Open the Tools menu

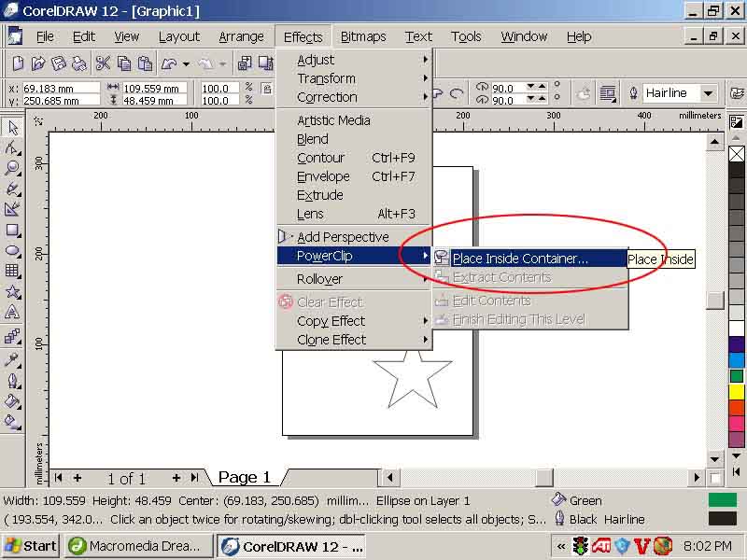(x=465, y=36)
